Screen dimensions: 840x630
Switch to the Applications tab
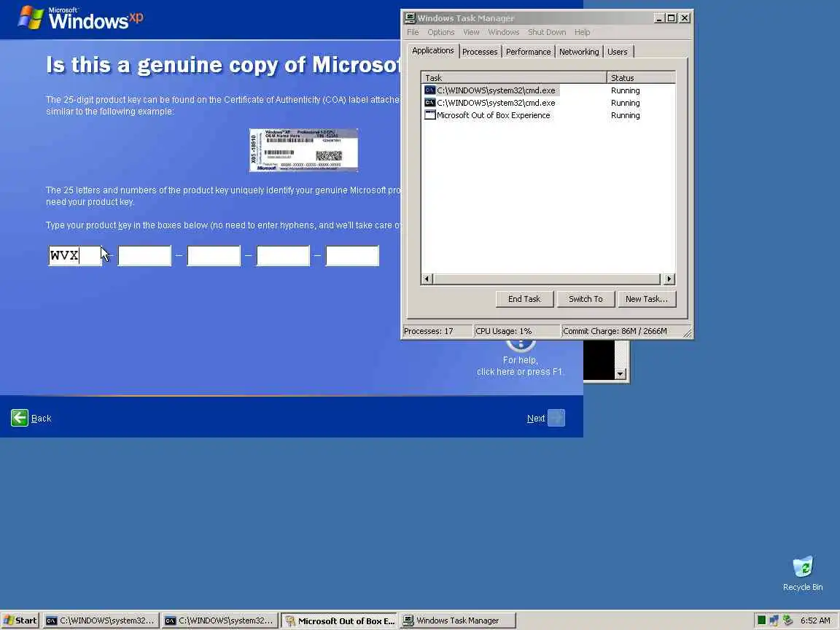click(x=432, y=50)
